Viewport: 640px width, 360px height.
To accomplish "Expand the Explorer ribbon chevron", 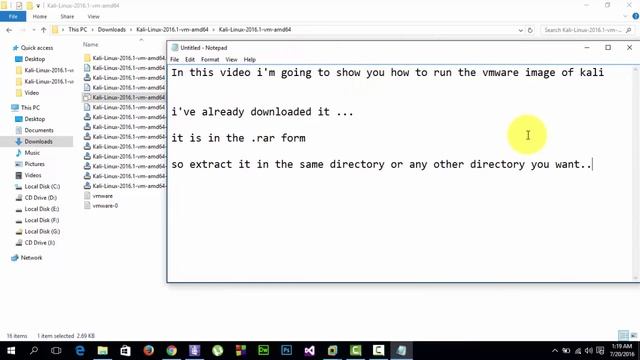I will pyautogui.click(x=625, y=16).
